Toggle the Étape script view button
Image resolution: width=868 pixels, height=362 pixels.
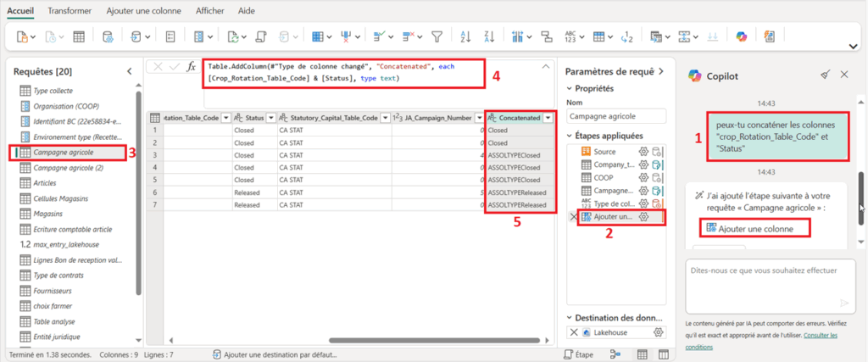pyautogui.click(x=580, y=354)
